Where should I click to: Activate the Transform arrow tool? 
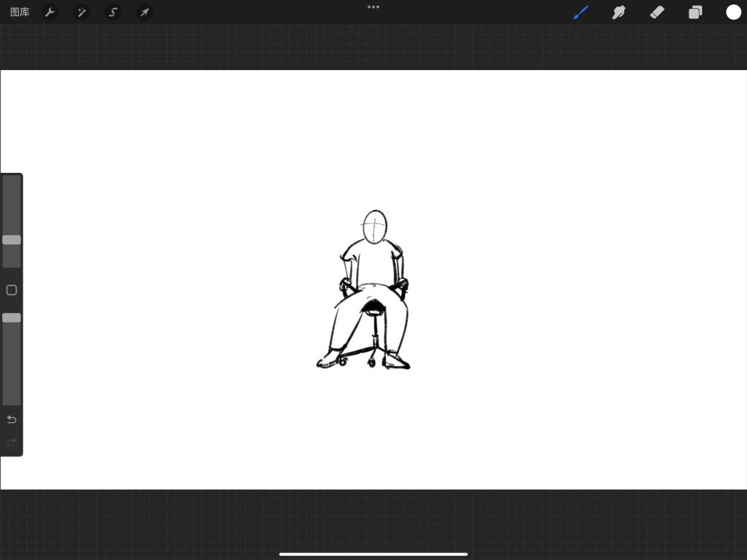tap(145, 12)
